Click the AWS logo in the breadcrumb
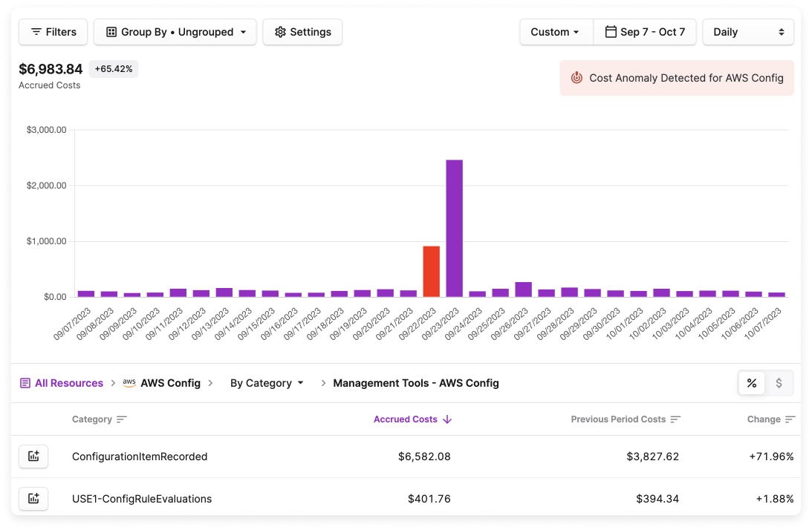This screenshot has height=530, width=812. click(129, 383)
